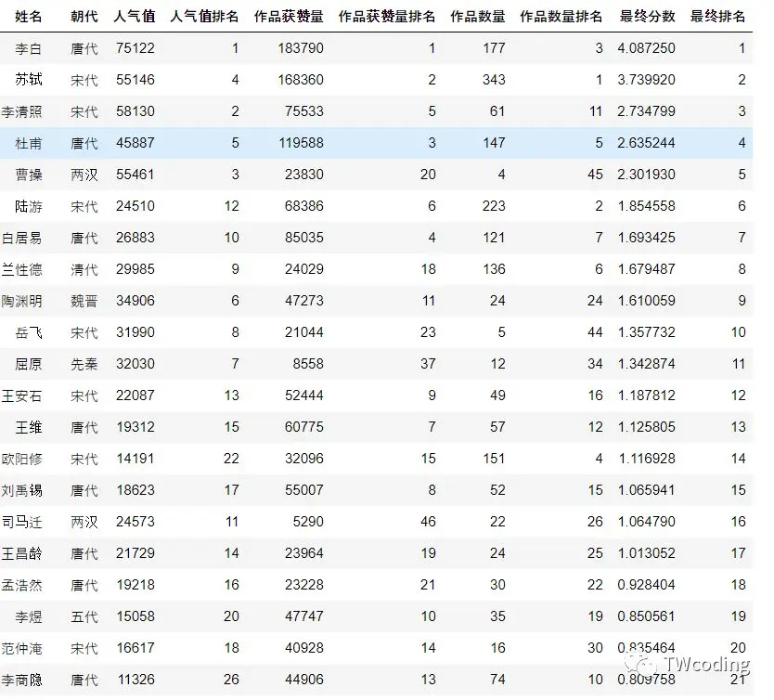Select final score 2.301930
The width and height of the screenshot is (774, 700).
click(x=646, y=175)
